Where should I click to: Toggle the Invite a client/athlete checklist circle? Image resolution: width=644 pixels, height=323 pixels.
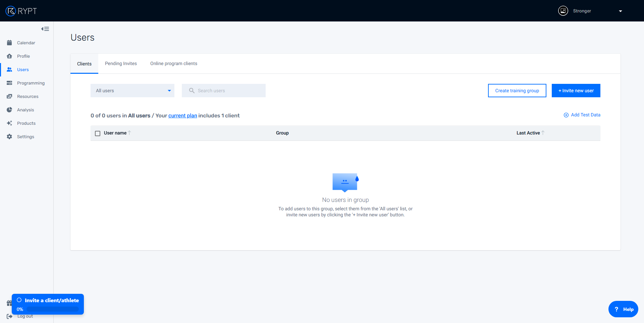click(x=19, y=300)
